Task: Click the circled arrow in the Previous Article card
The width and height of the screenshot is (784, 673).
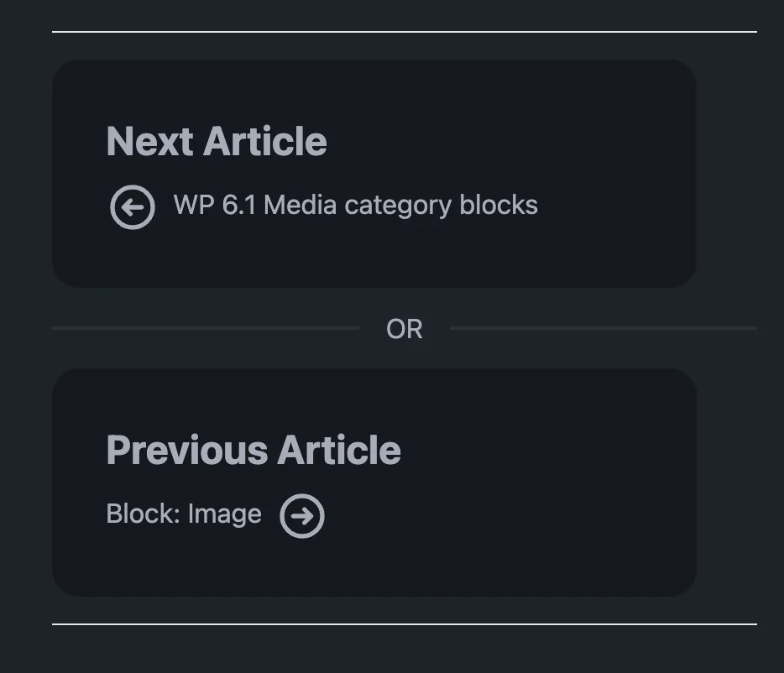Action: pos(303,515)
